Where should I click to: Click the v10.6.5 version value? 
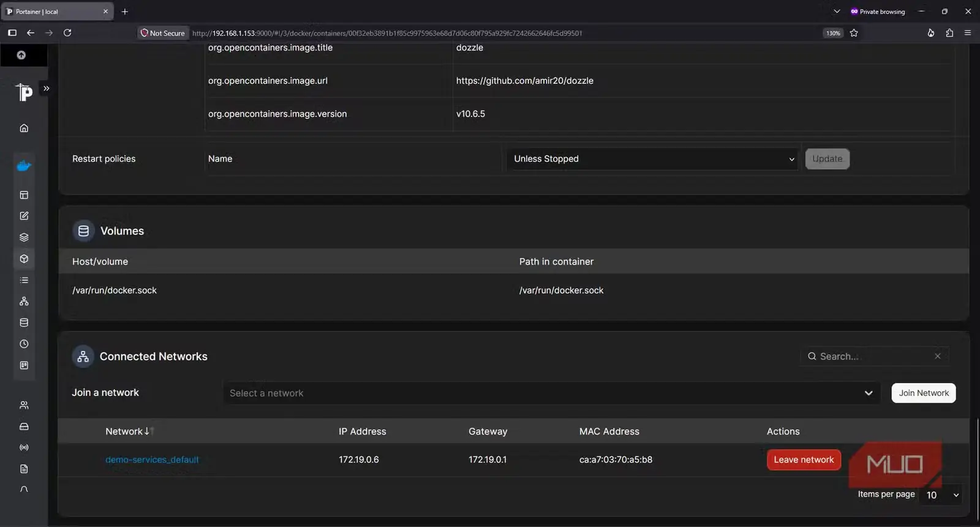[470, 114]
